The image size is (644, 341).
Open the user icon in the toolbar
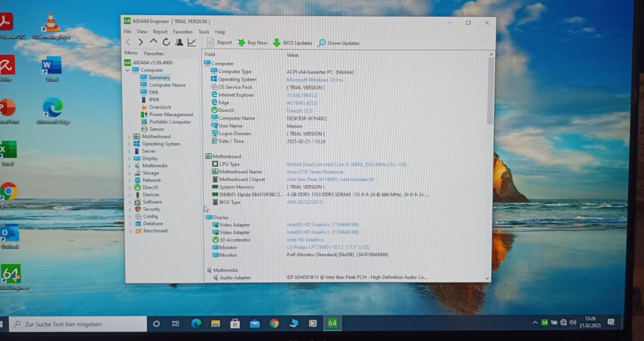coord(179,42)
